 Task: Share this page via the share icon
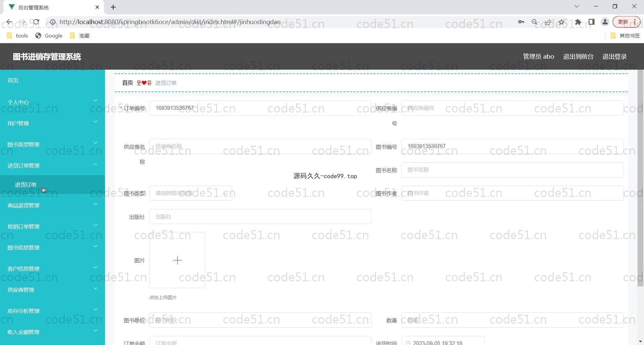tap(548, 22)
